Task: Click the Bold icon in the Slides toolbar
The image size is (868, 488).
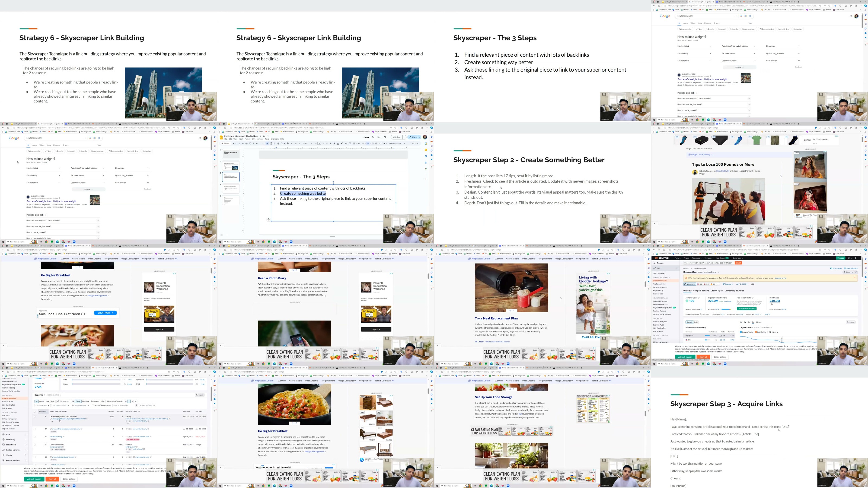Action: tap(327, 143)
